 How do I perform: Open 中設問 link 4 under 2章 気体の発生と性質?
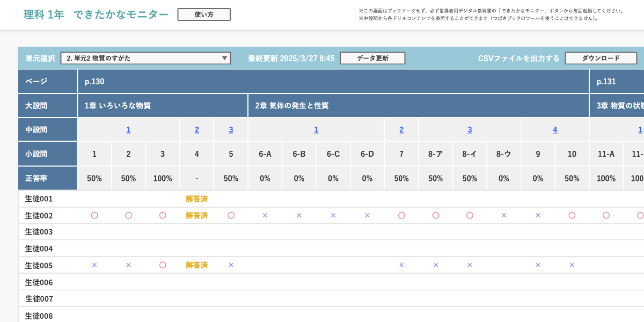pyautogui.click(x=555, y=129)
